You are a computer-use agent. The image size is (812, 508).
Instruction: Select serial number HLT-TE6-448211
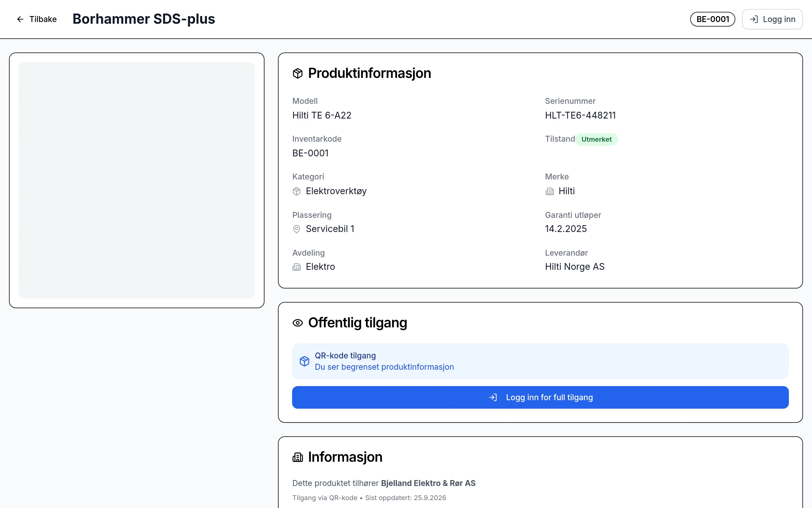click(x=580, y=115)
